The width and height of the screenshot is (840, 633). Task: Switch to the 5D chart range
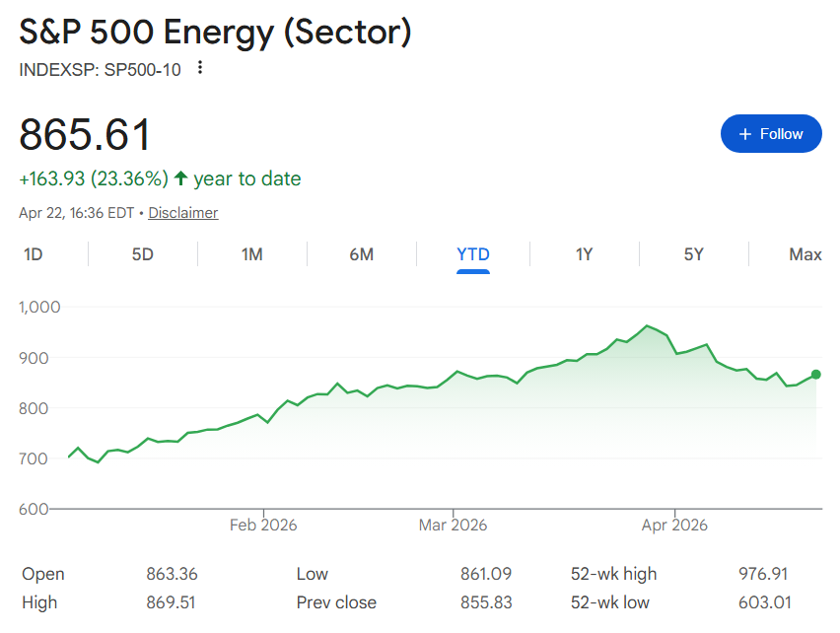[142, 253]
